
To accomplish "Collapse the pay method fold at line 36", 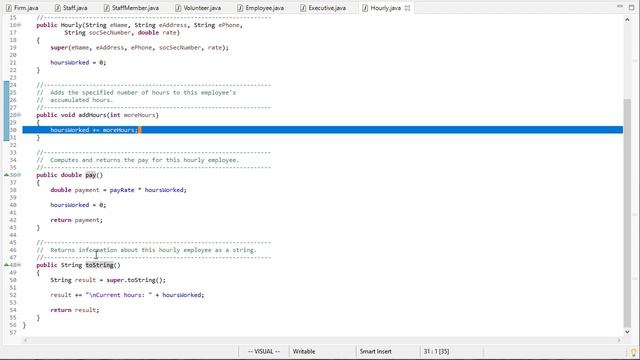I will pyautogui.click(x=19, y=175).
